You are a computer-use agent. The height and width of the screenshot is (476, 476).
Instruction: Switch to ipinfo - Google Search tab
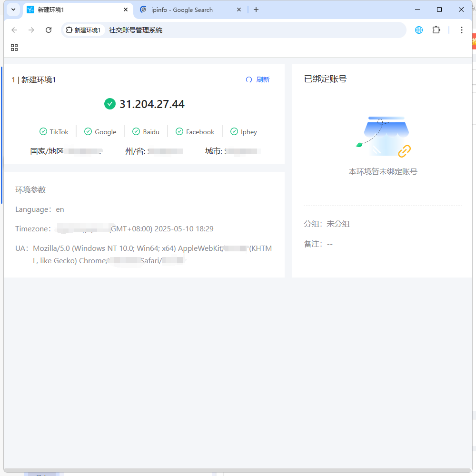[186, 10]
